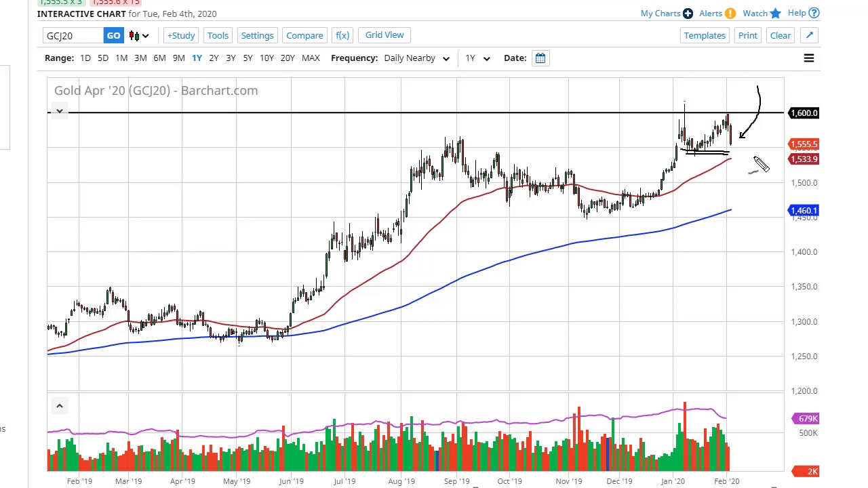The height and width of the screenshot is (488, 868).
Task: Open the chart hamburger menu
Action: pos(809,58)
